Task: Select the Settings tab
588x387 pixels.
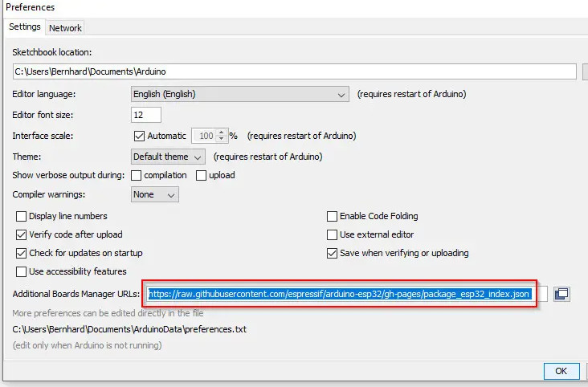Action: click(x=24, y=27)
